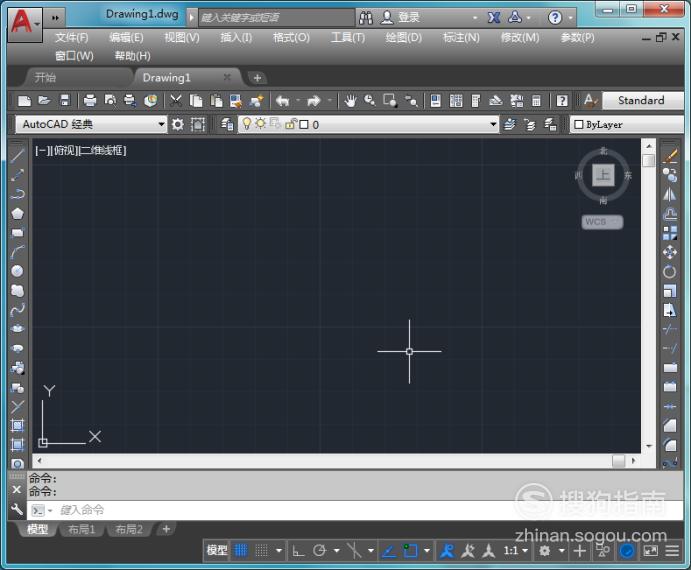This screenshot has width=691, height=570.
Task: Select the Spline curve tool
Action: pos(17,310)
